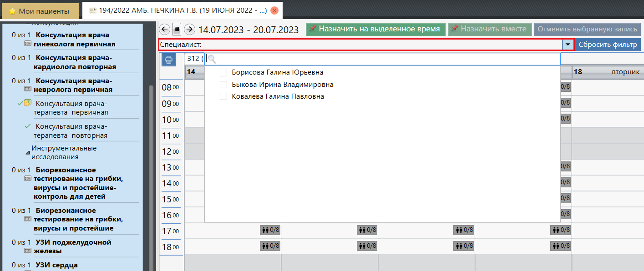Go to the previous week with back arrow
This screenshot has height=271, width=644.
(165, 30)
